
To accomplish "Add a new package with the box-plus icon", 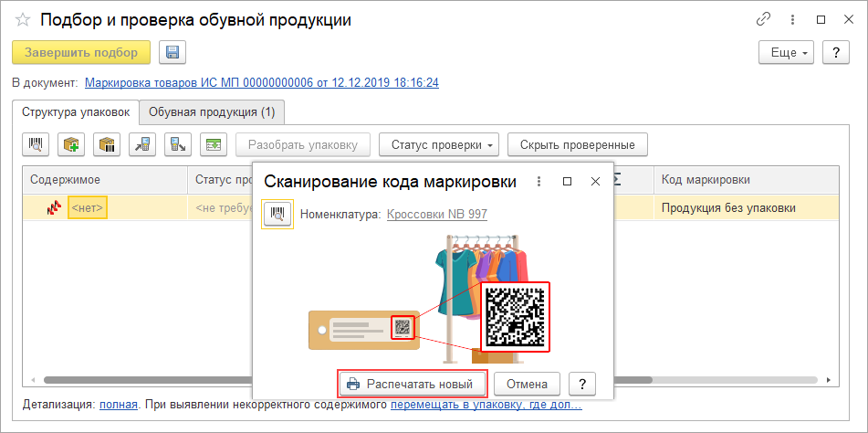I will pyautogui.click(x=71, y=145).
